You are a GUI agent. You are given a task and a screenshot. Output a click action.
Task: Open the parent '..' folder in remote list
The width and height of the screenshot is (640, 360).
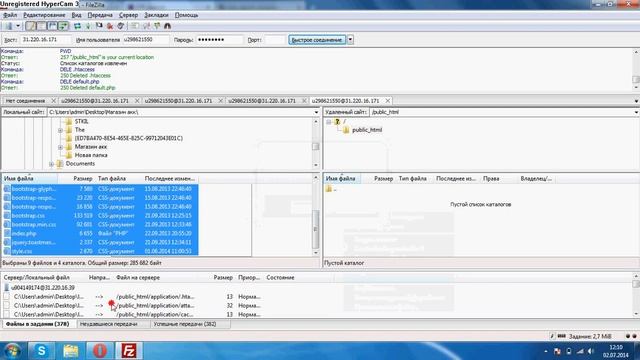(331, 189)
